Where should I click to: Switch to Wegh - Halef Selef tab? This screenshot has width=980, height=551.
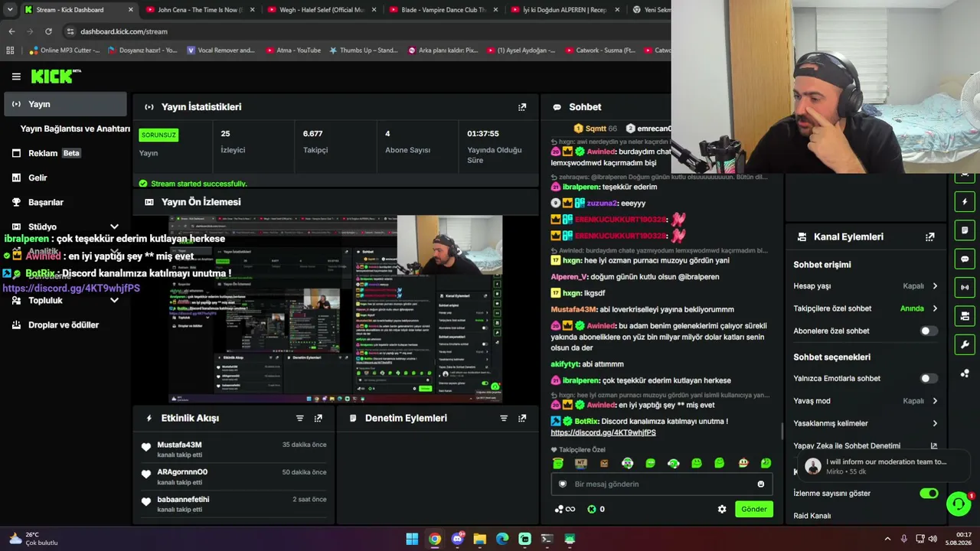click(x=321, y=10)
